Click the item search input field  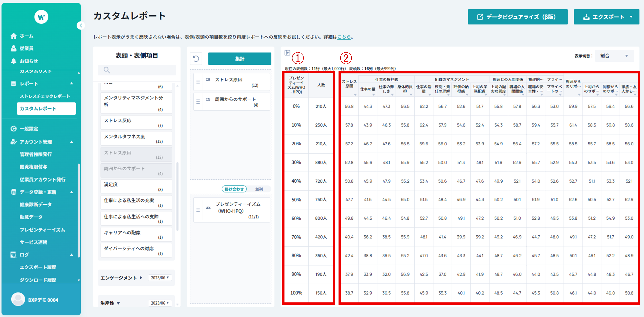point(137,70)
